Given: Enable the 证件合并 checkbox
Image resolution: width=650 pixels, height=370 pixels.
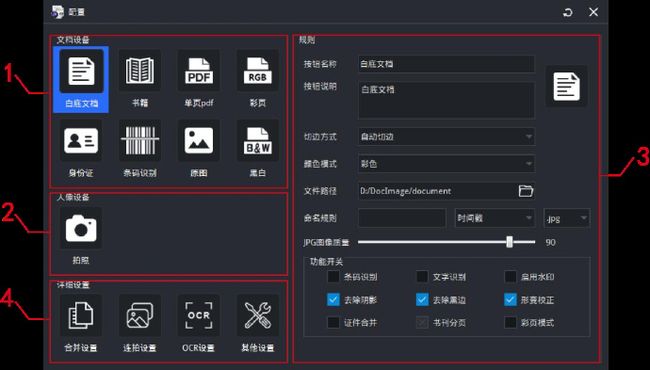Looking at the screenshot, I should pos(333,322).
